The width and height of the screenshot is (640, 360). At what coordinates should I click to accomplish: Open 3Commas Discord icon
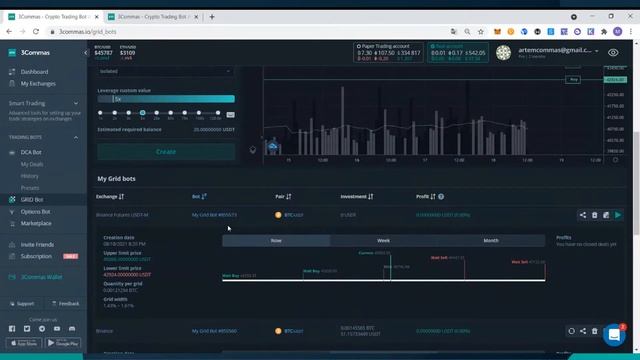72,329
